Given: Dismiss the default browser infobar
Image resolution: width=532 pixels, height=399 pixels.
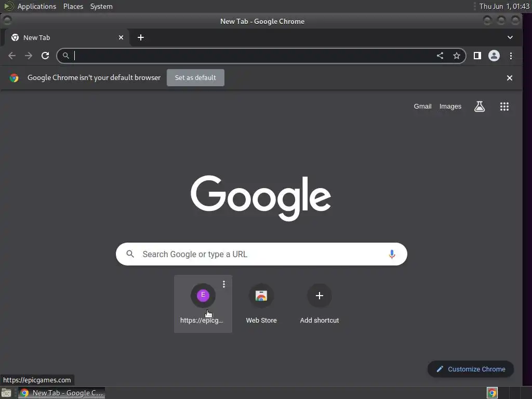Looking at the screenshot, I should pos(510,78).
